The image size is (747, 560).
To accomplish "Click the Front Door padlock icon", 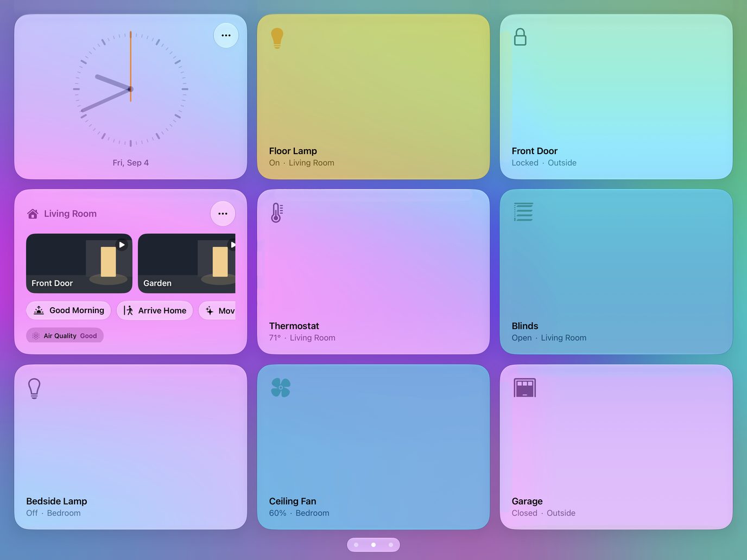I will (520, 37).
